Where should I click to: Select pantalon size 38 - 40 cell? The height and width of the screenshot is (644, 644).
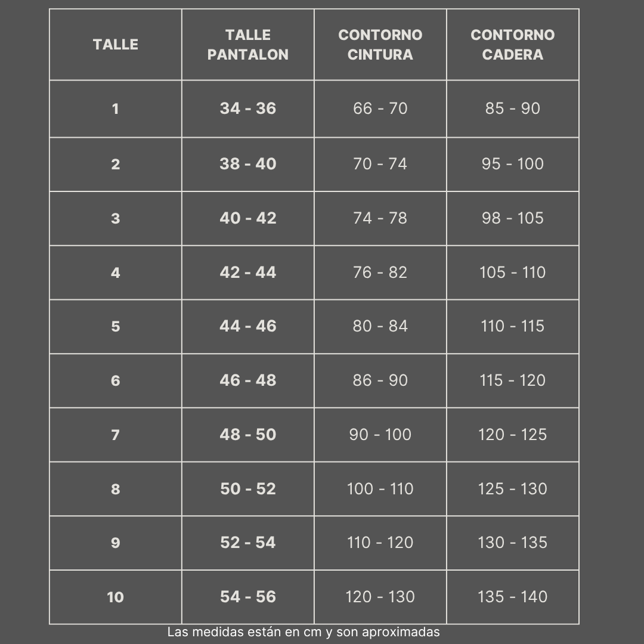248,164
